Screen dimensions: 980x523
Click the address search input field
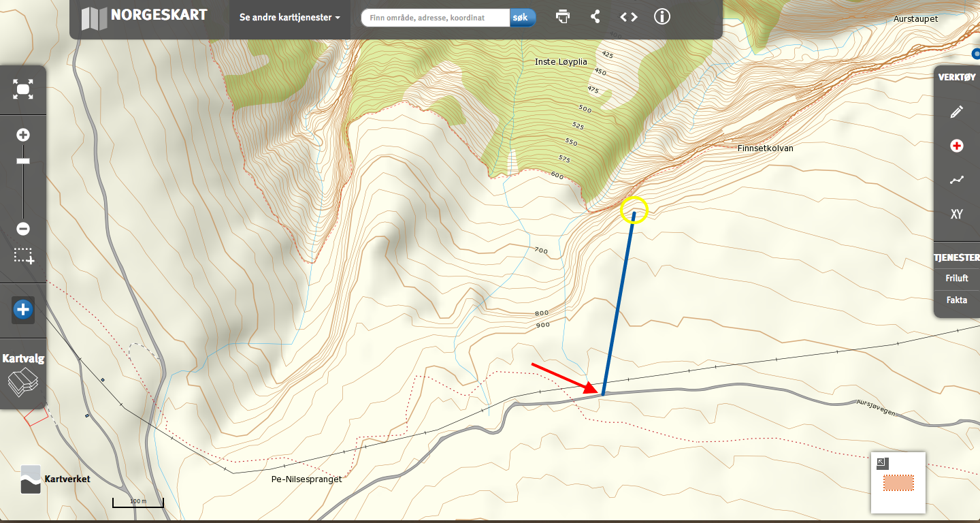point(436,18)
